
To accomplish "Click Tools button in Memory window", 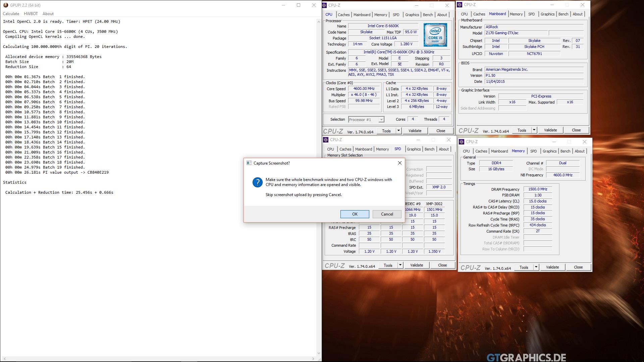I will tap(524, 267).
